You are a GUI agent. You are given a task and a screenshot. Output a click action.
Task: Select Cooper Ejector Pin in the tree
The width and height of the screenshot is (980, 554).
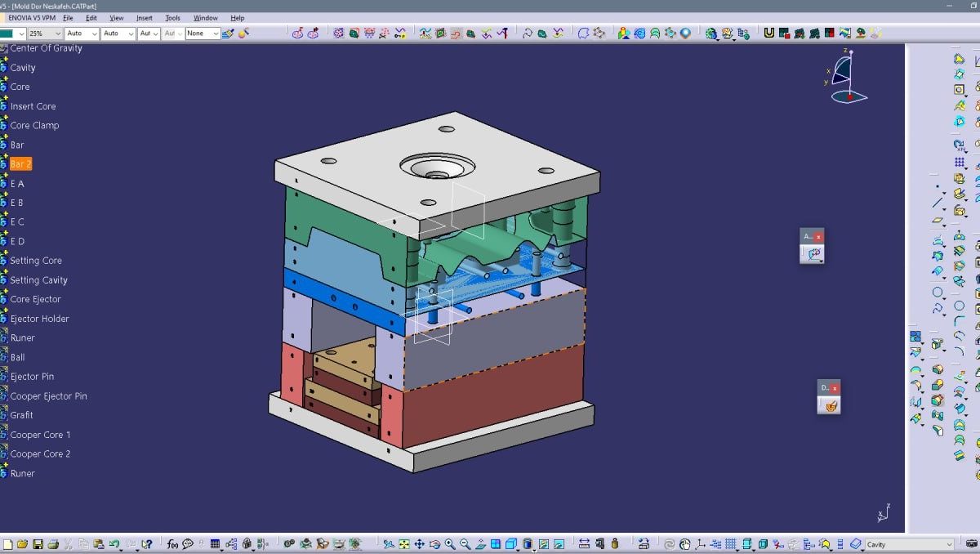pyautogui.click(x=48, y=396)
